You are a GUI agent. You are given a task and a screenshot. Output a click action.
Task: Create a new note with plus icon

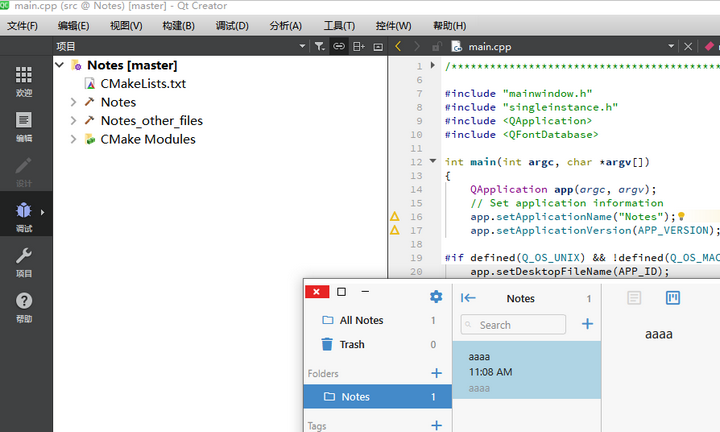click(x=587, y=324)
